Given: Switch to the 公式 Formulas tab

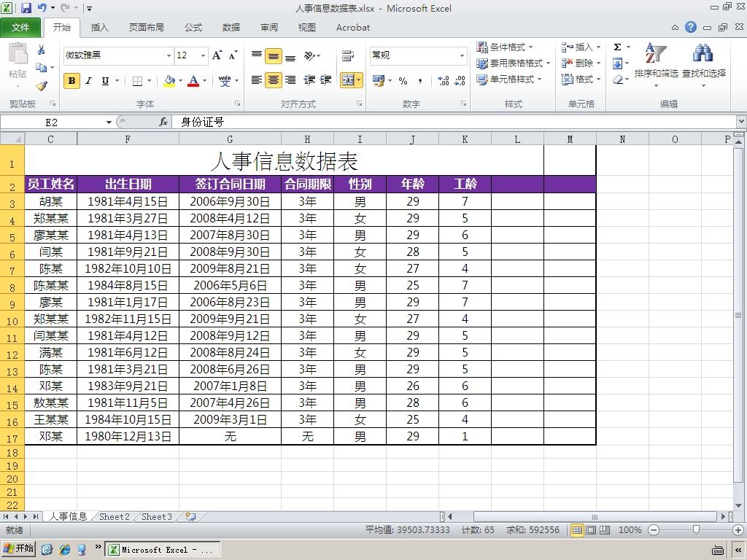Looking at the screenshot, I should click(x=193, y=28).
